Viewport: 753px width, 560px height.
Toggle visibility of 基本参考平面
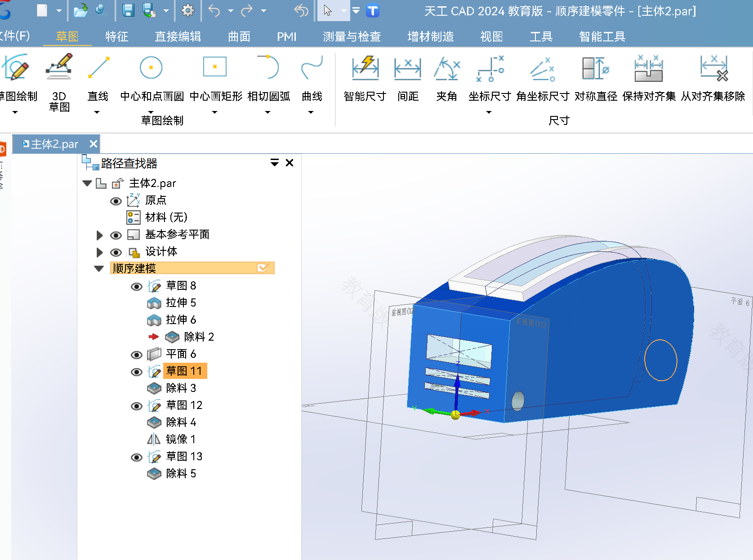116,235
